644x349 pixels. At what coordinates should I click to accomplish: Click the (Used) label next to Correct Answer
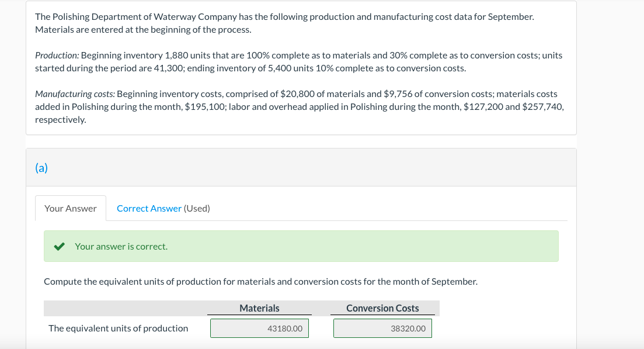(197, 208)
